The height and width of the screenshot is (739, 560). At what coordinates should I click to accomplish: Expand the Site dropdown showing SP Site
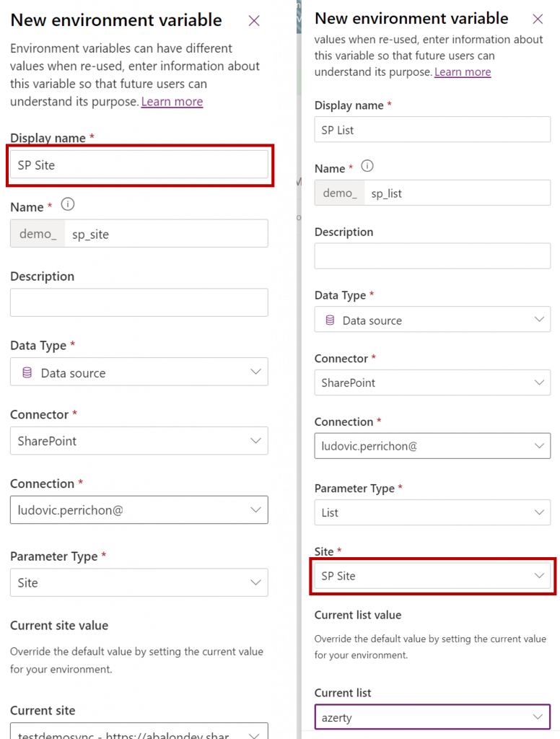[432, 576]
